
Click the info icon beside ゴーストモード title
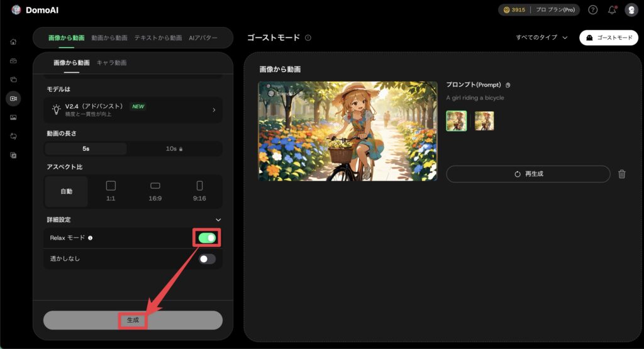point(308,38)
